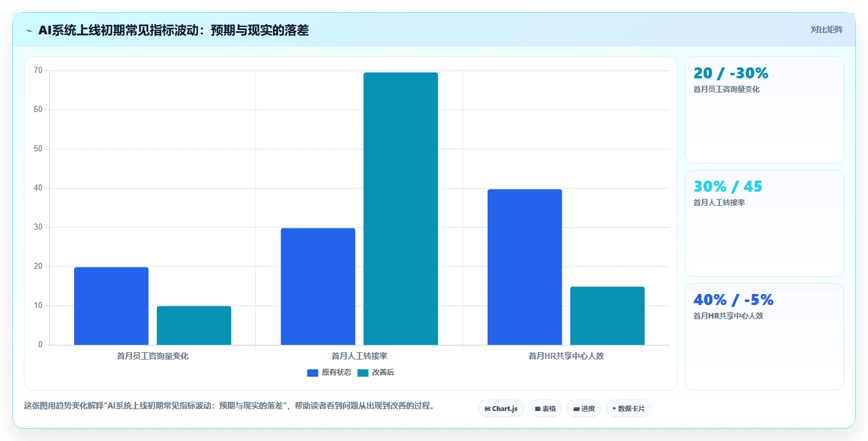The image size is (868, 441).
Task: Click 改善后 bar for 首月HR共享中心人效
Action: 607,316
